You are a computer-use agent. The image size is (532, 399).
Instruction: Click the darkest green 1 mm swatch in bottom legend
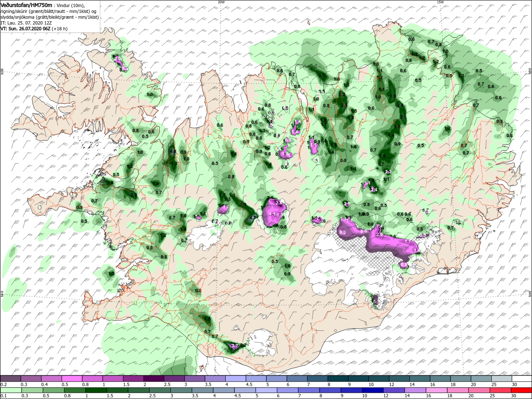point(96,390)
